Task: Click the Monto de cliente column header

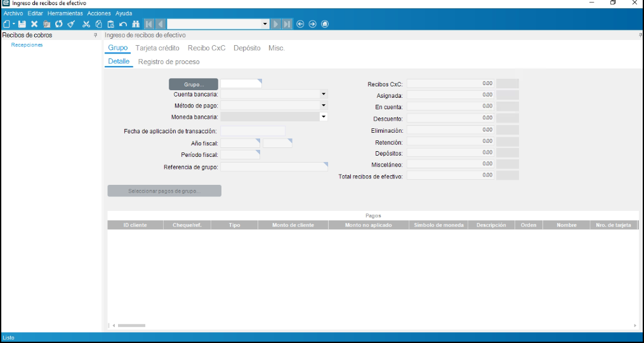Action: click(293, 225)
